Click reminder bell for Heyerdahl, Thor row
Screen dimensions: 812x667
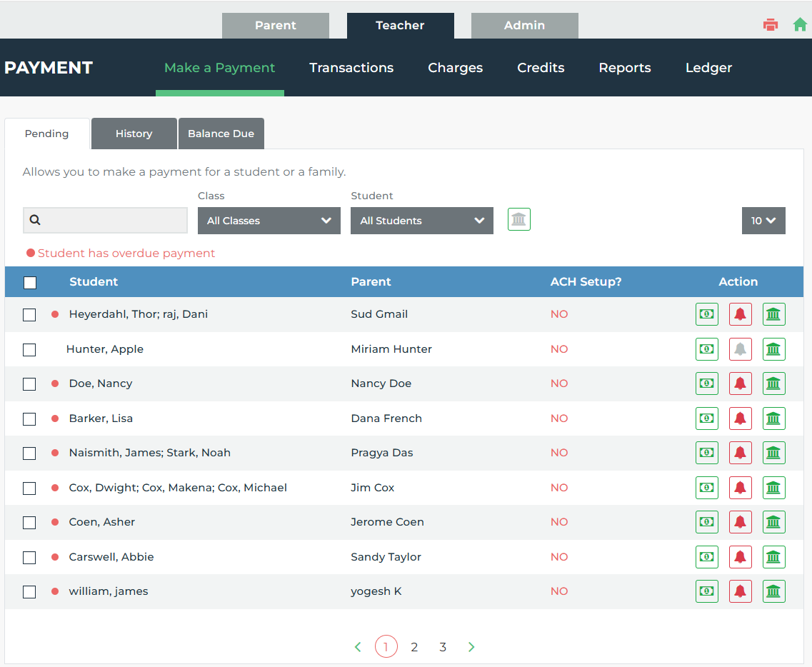741,314
